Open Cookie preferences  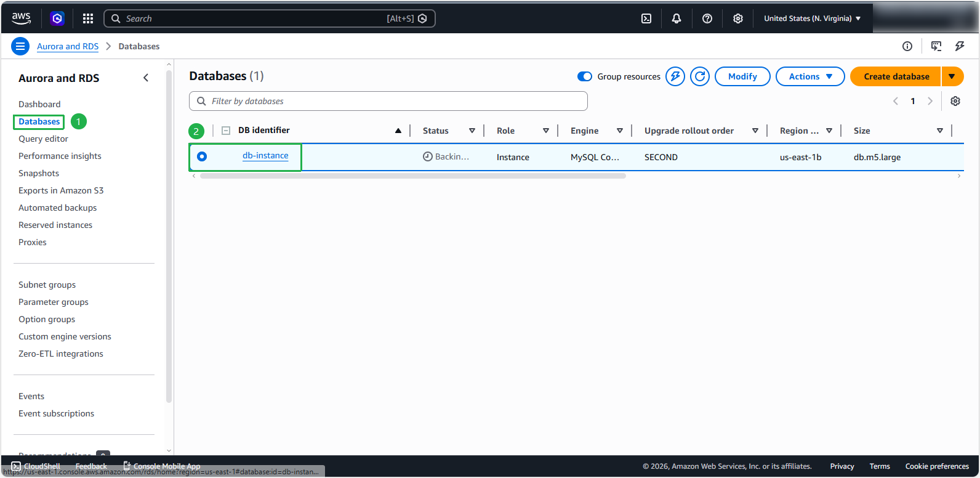[937, 466]
